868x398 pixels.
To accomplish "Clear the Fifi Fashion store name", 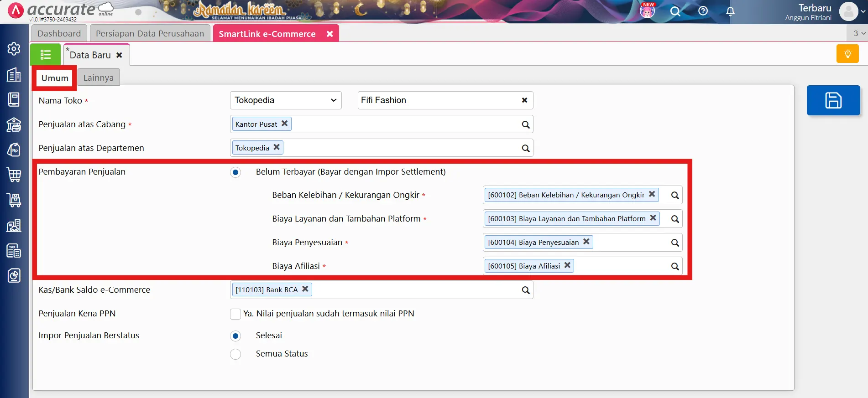I will click(524, 100).
